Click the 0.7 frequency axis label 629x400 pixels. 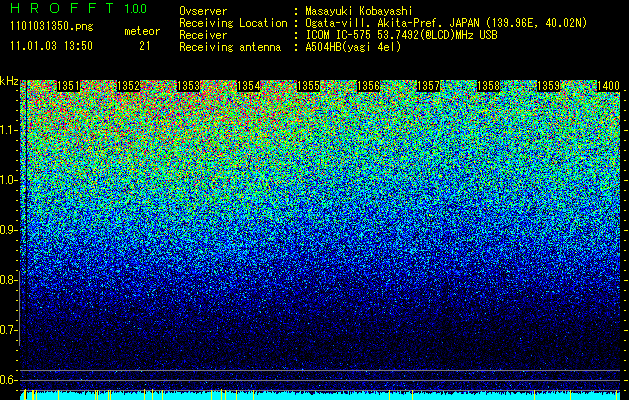point(8,330)
